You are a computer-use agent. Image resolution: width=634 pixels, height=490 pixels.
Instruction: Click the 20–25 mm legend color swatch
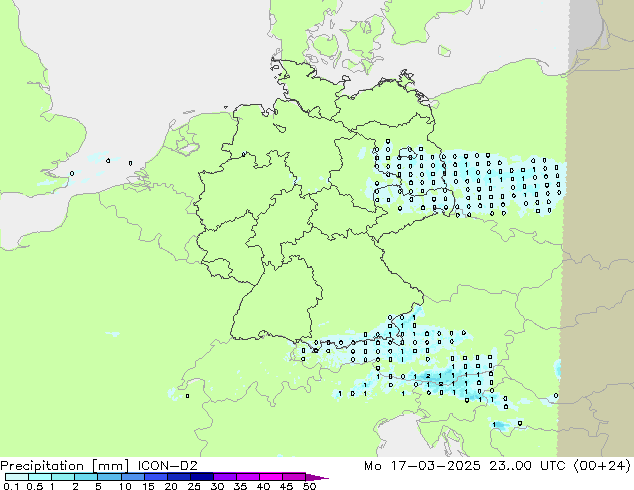[179, 477]
